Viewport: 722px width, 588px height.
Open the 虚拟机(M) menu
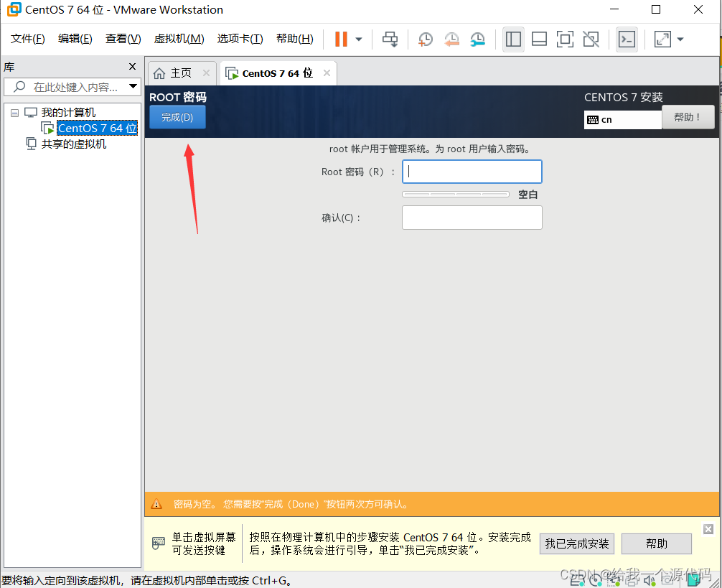[x=179, y=39]
